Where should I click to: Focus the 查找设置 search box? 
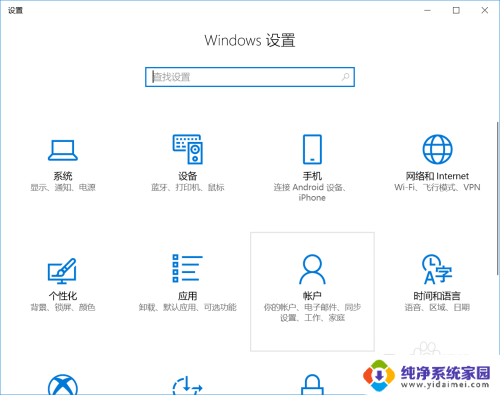pyautogui.click(x=250, y=77)
